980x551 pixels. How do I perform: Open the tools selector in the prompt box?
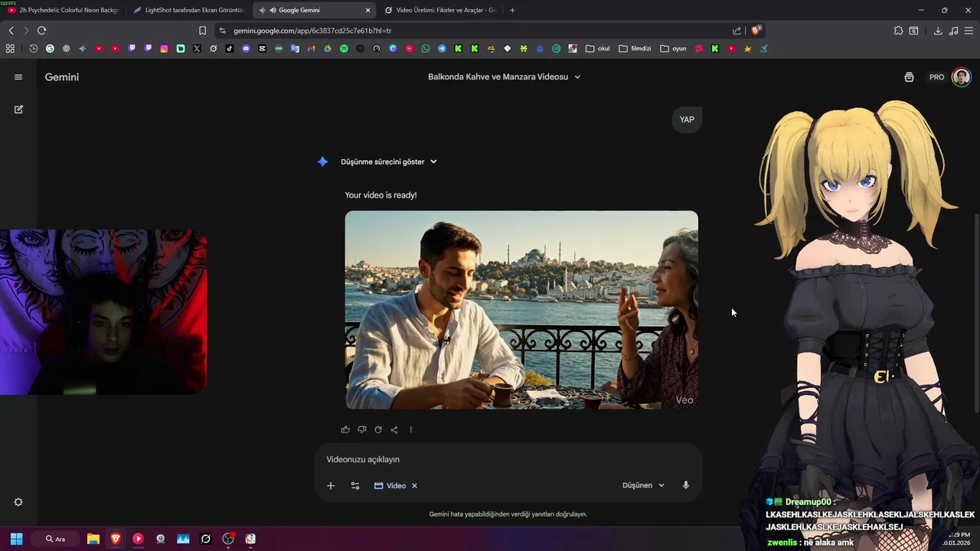[355, 486]
